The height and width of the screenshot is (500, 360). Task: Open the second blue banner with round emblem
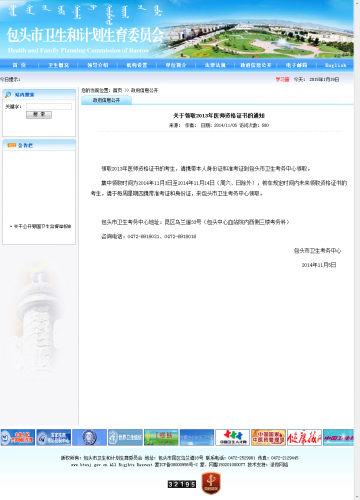54,437
